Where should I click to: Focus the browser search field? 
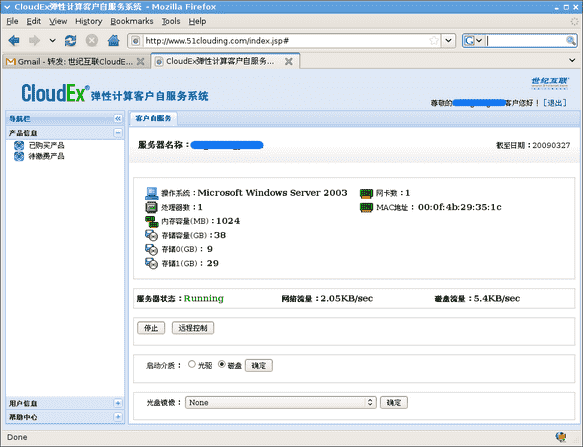[x=525, y=41]
